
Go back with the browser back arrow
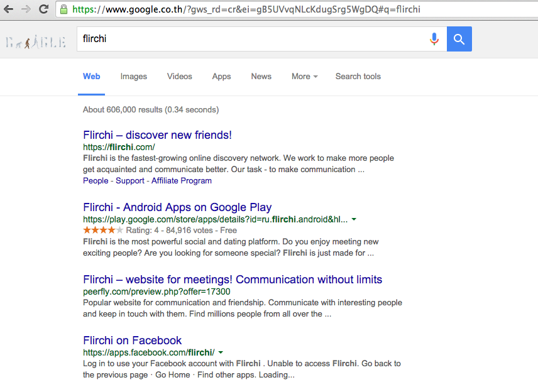[9, 9]
